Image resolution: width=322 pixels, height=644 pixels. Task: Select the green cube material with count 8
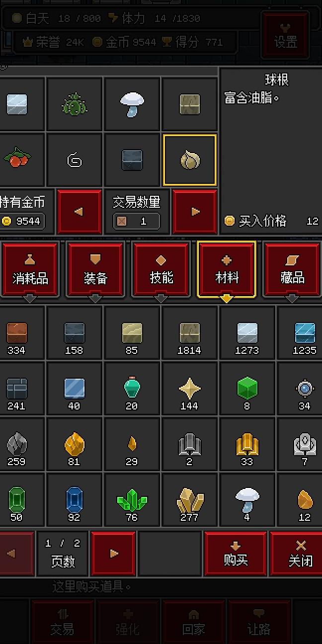247,389
